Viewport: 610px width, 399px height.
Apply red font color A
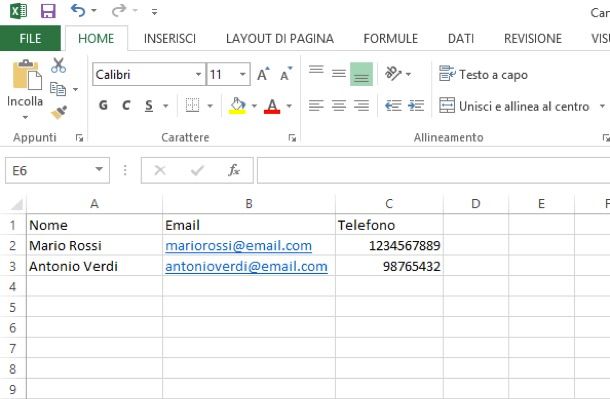click(x=272, y=105)
